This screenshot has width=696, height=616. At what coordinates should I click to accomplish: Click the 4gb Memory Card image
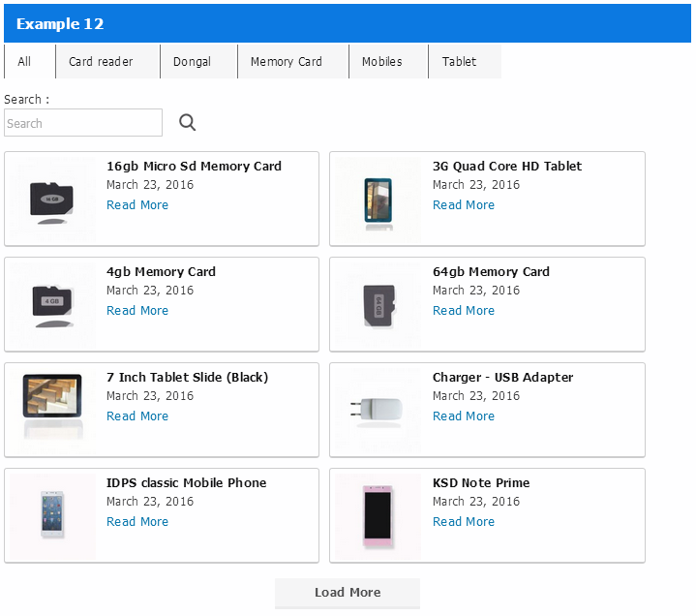pos(52,305)
